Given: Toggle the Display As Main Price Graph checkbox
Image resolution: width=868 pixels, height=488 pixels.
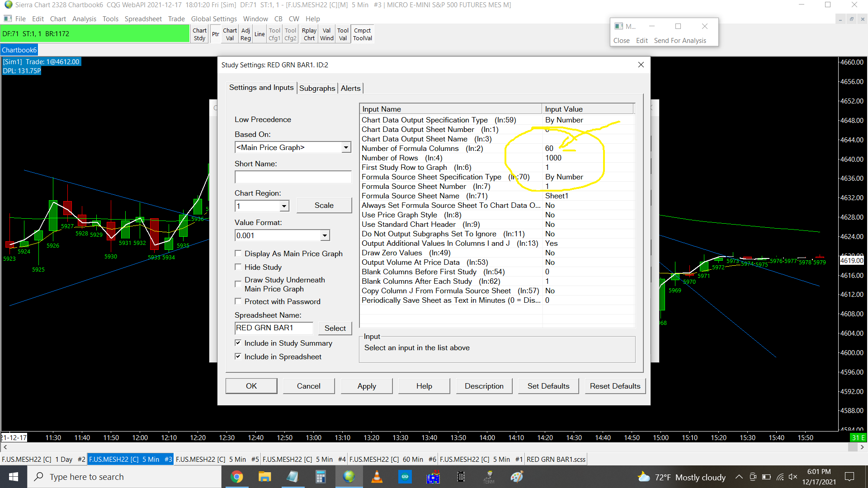Looking at the screenshot, I should pos(238,253).
